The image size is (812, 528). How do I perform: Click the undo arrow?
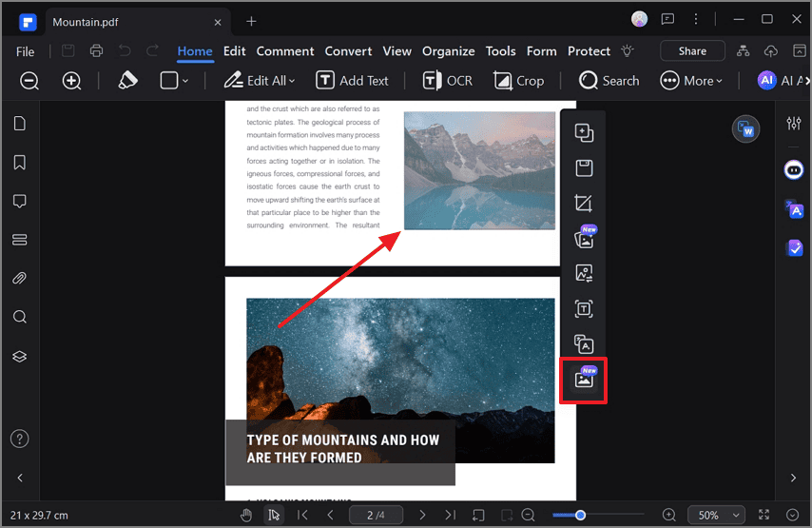[x=125, y=50]
